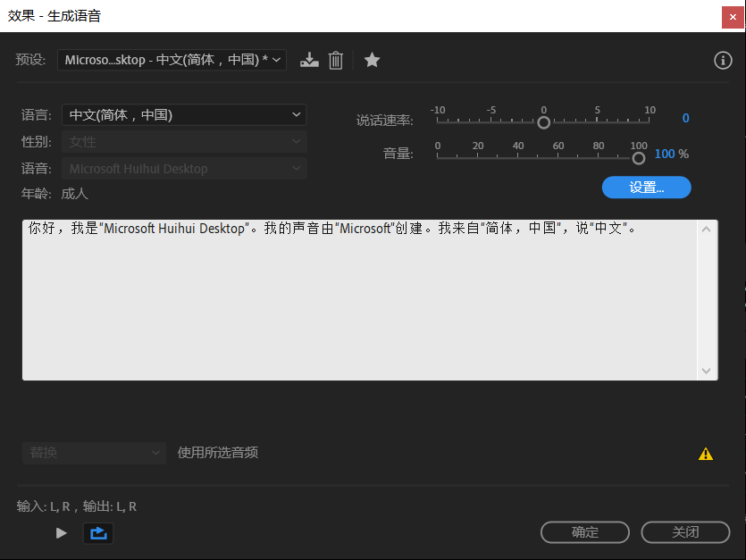Image resolution: width=746 pixels, height=560 pixels.
Task: Click the blue volume value 100
Action: [665, 154]
